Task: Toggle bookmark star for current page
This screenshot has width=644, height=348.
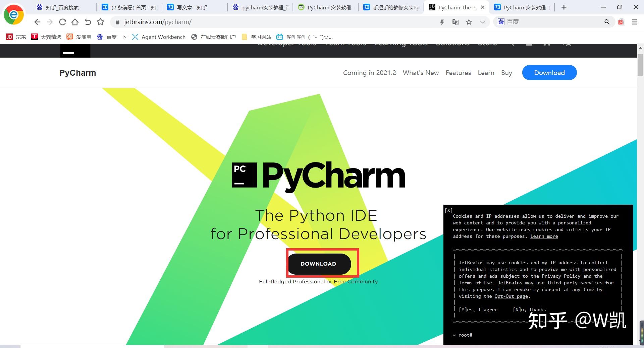Action: pos(469,22)
